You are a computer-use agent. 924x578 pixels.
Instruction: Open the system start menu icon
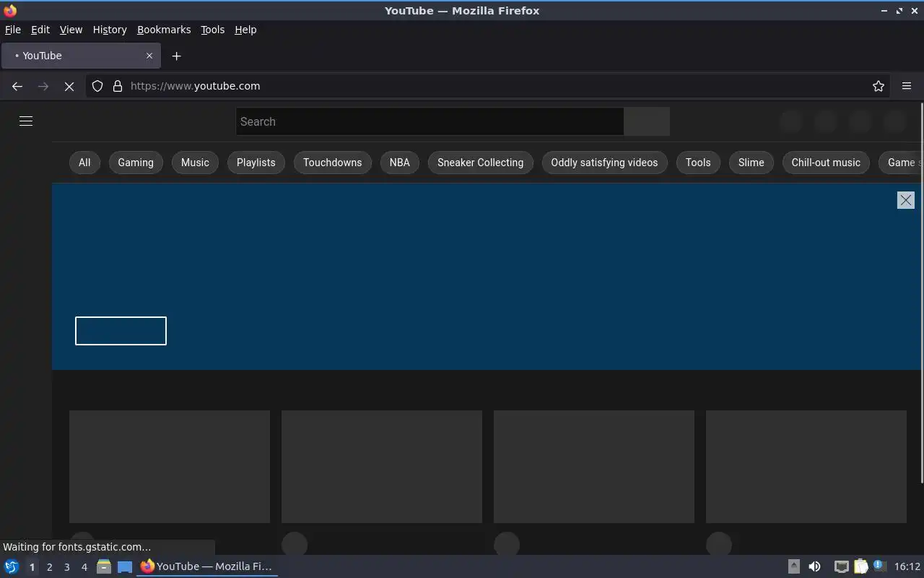tap(12, 566)
